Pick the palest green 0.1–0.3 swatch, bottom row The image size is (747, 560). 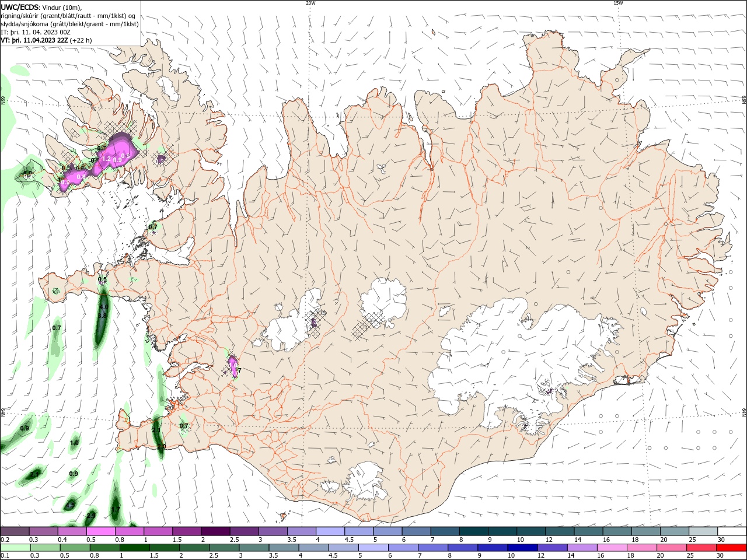pos(15,548)
